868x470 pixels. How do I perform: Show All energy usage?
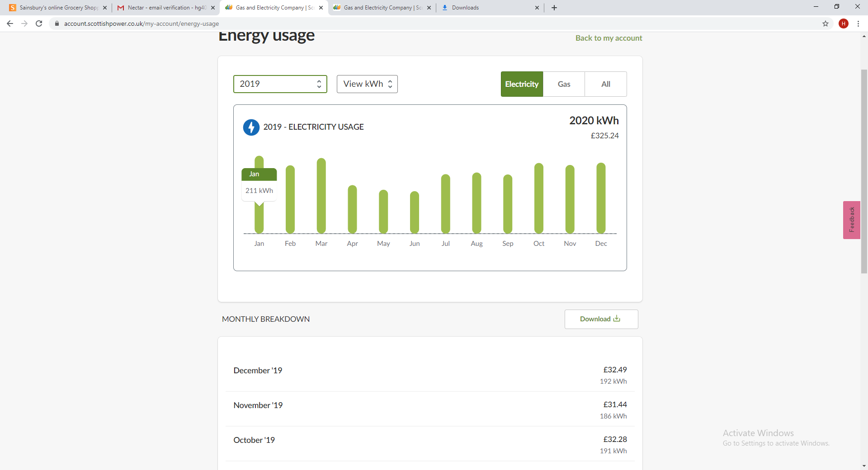click(x=606, y=84)
